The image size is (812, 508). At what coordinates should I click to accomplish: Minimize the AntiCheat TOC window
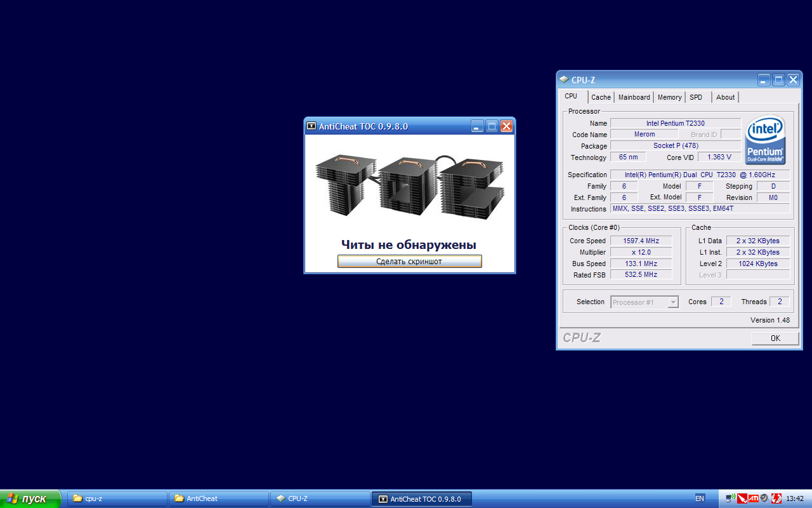(x=477, y=126)
